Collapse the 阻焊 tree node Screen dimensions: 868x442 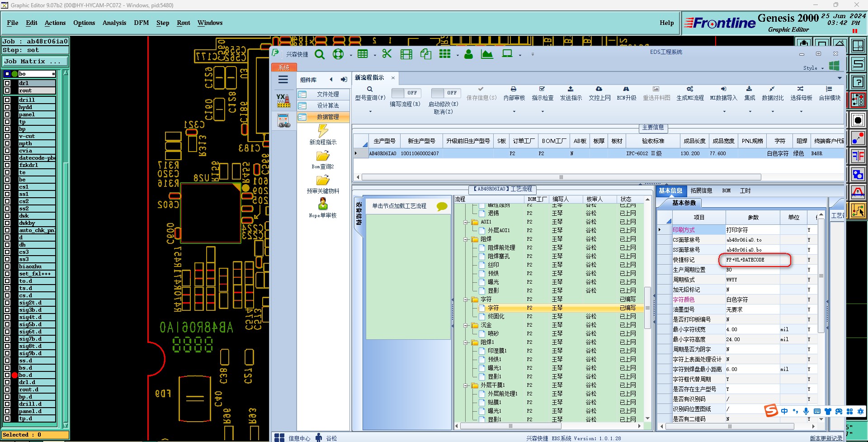(466, 239)
